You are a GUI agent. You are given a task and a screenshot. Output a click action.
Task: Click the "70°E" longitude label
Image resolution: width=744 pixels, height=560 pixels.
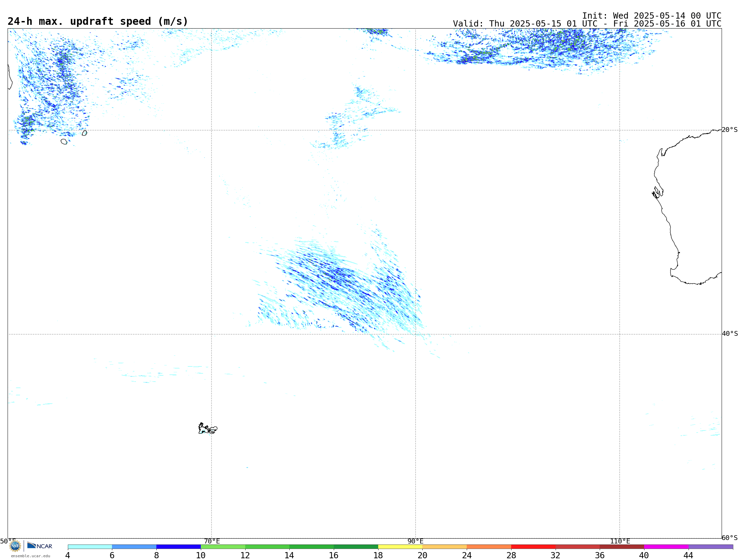[x=212, y=541]
